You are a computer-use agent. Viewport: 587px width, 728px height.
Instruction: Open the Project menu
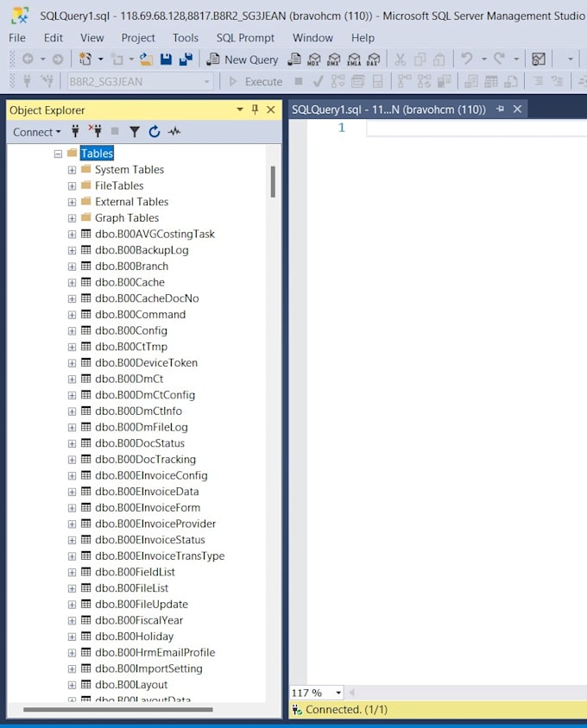pyautogui.click(x=138, y=38)
